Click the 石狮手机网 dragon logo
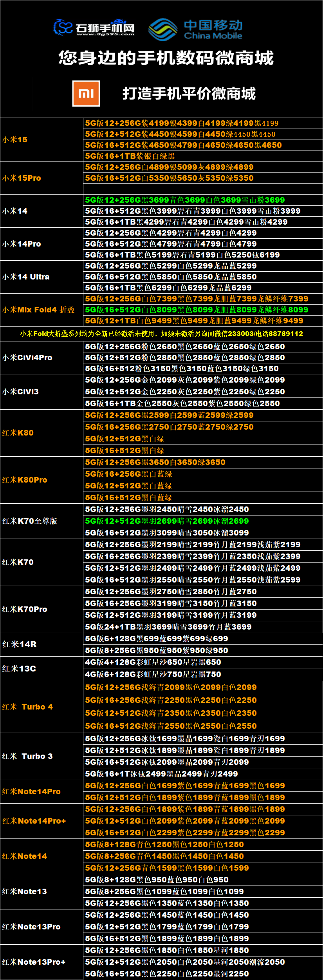This screenshot has width=323, height=980. [x=63, y=27]
